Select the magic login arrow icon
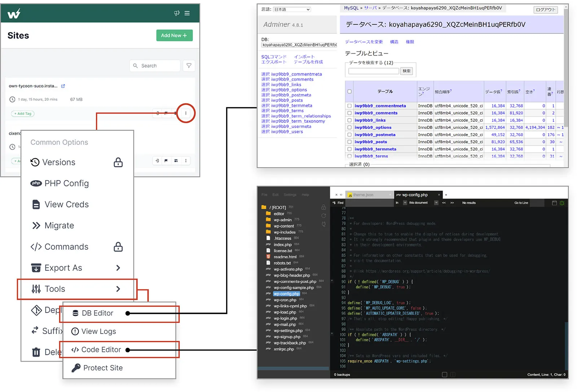This screenshot has height=392, width=577. [x=157, y=161]
